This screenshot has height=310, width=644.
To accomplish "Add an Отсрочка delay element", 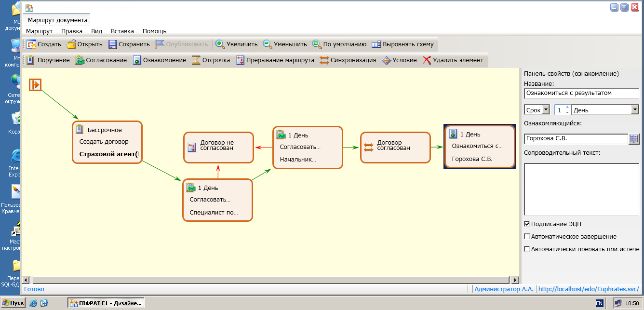I will pos(211,60).
